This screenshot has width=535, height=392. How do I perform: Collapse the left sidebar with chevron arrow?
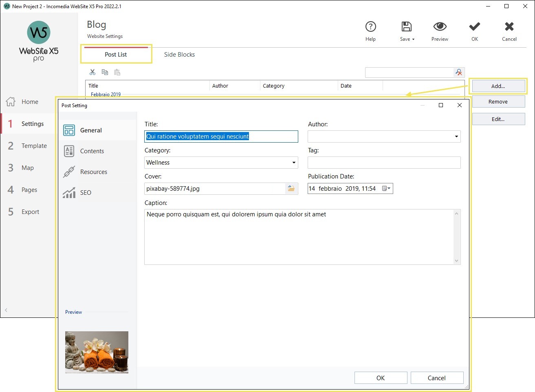[x=6, y=310]
